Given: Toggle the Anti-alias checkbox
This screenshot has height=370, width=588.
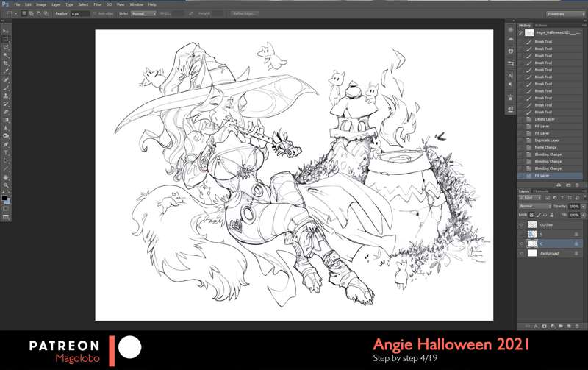Looking at the screenshot, I should 94,13.
